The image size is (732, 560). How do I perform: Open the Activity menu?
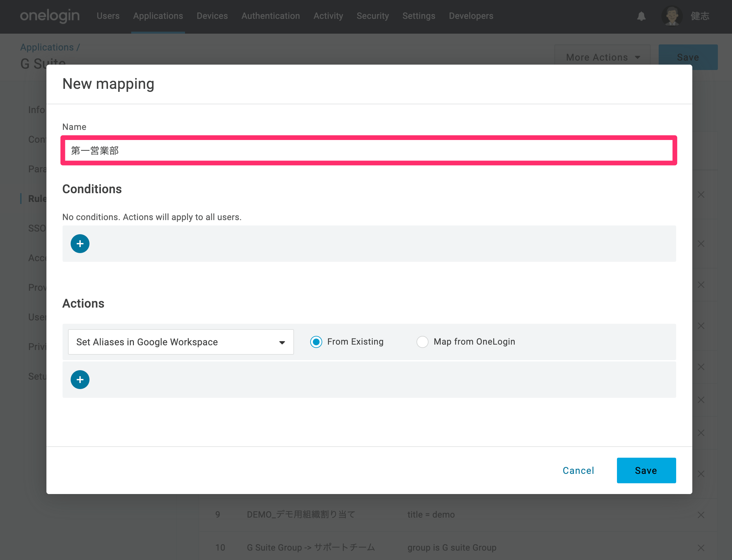tap(328, 16)
